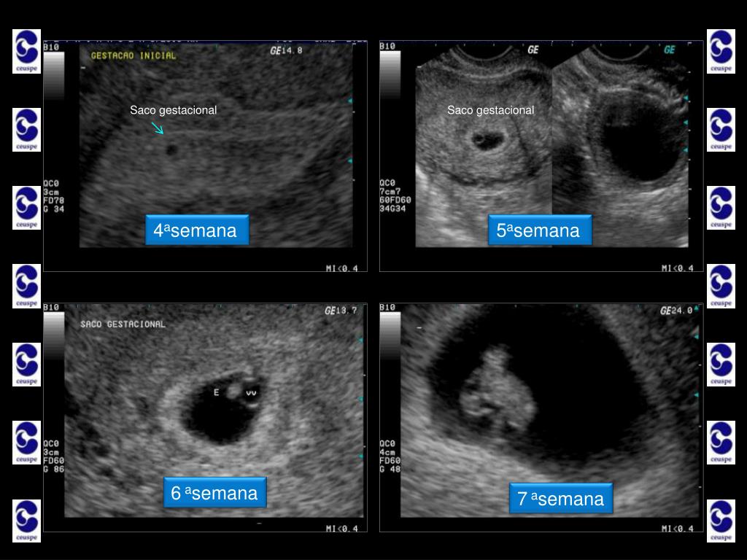This screenshot has width=747, height=560.
Task: Click the "GE 24.0" reading
Action: point(676,311)
